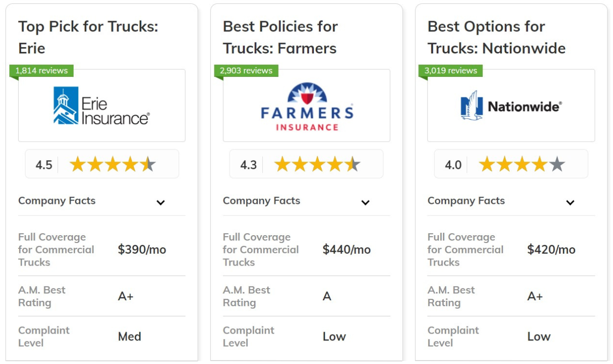613x364 pixels.
Task: Click Nationwide's $420/mo price
Action: [x=551, y=250]
